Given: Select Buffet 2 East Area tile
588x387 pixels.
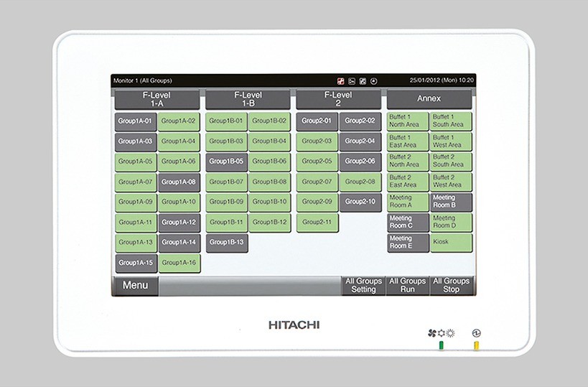Looking at the screenshot, I should point(408,182).
